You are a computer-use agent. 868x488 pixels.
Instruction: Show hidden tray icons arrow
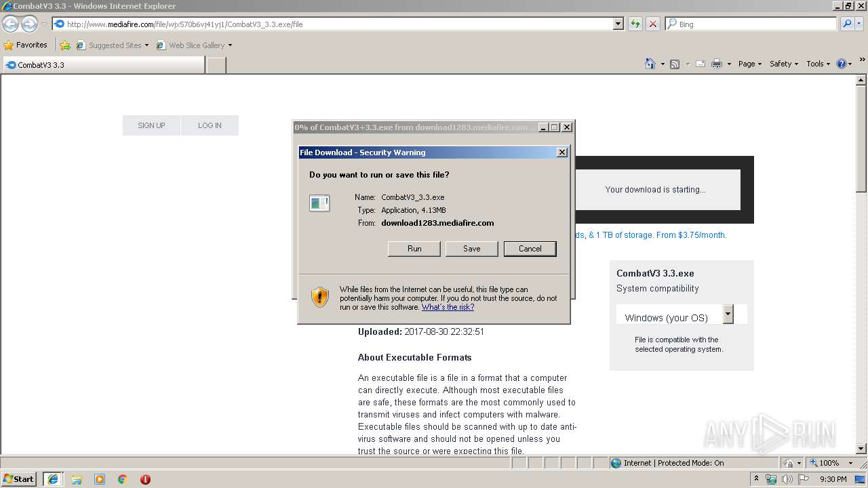[757, 479]
